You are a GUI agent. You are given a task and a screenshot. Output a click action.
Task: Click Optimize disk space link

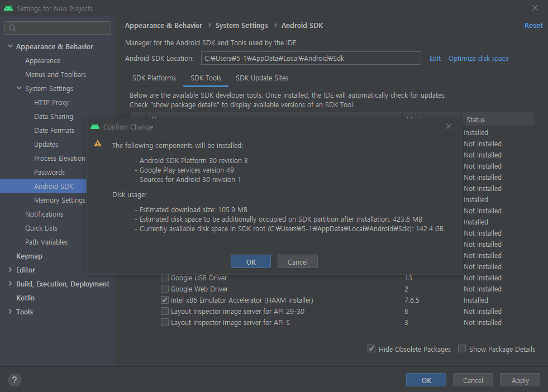(x=478, y=58)
